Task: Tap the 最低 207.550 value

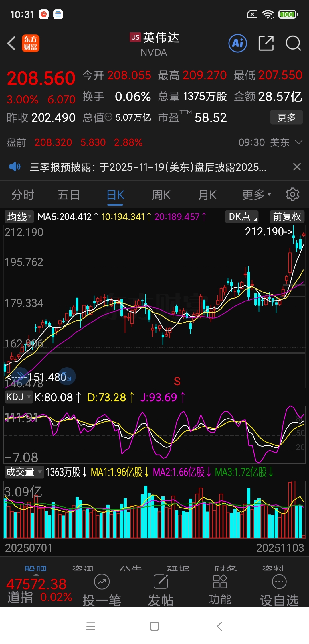Action: coord(268,75)
